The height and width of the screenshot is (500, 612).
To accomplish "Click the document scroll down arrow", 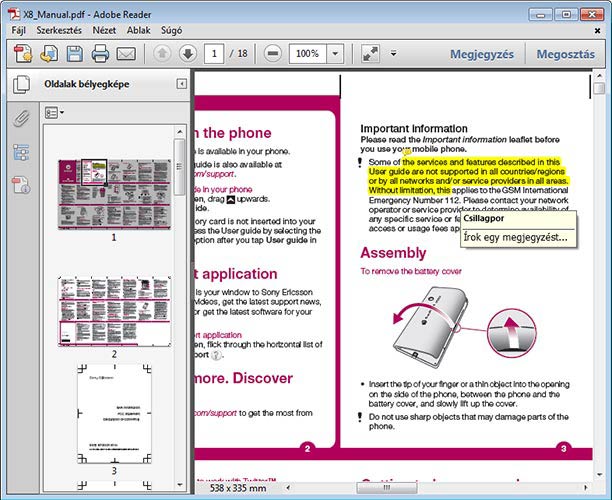I will (599, 475).
